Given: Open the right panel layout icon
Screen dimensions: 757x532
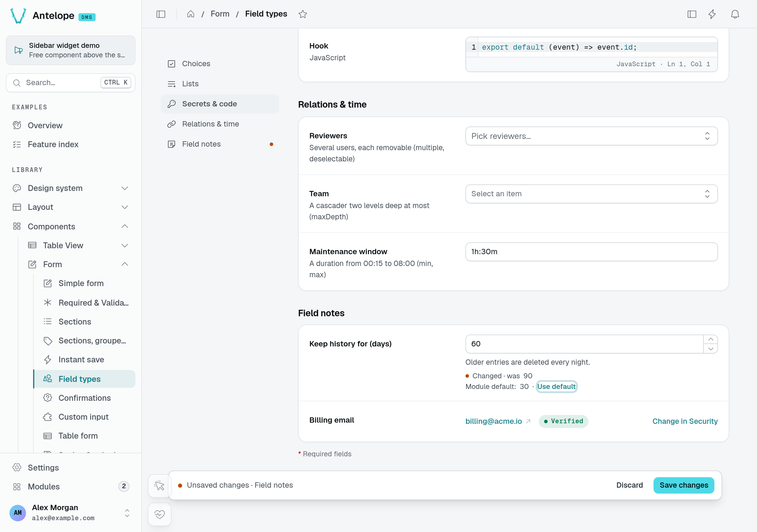Looking at the screenshot, I should tap(692, 14).
